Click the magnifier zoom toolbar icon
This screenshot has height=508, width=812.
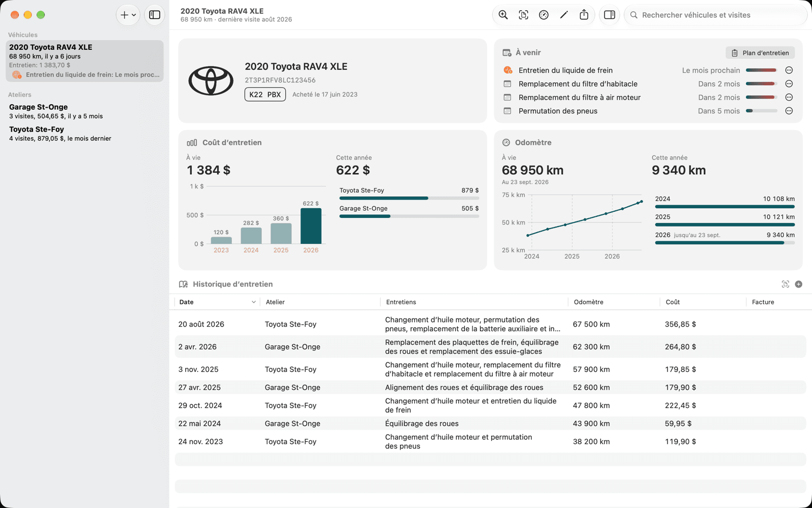coord(503,15)
